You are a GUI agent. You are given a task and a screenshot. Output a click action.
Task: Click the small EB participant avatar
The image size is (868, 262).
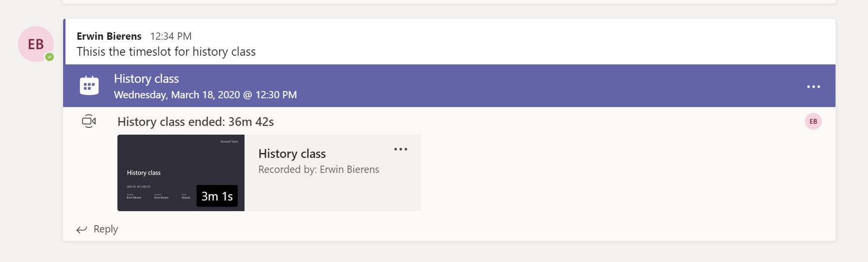click(x=813, y=122)
